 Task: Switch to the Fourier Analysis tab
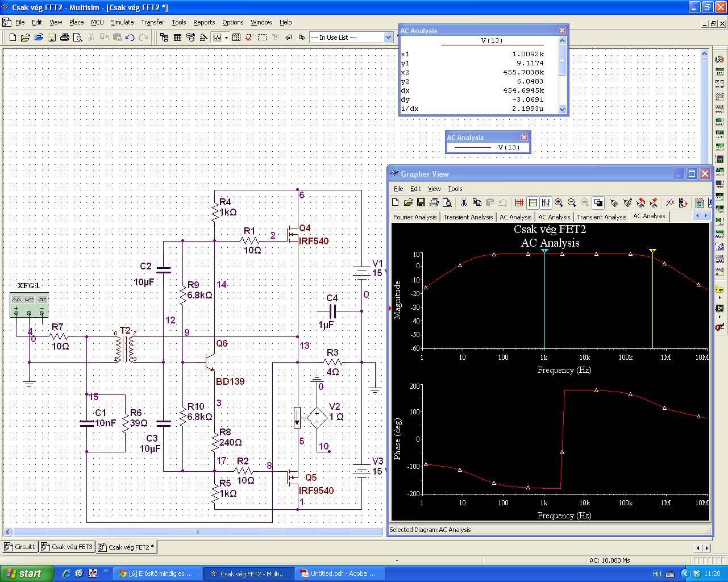point(415,217)
